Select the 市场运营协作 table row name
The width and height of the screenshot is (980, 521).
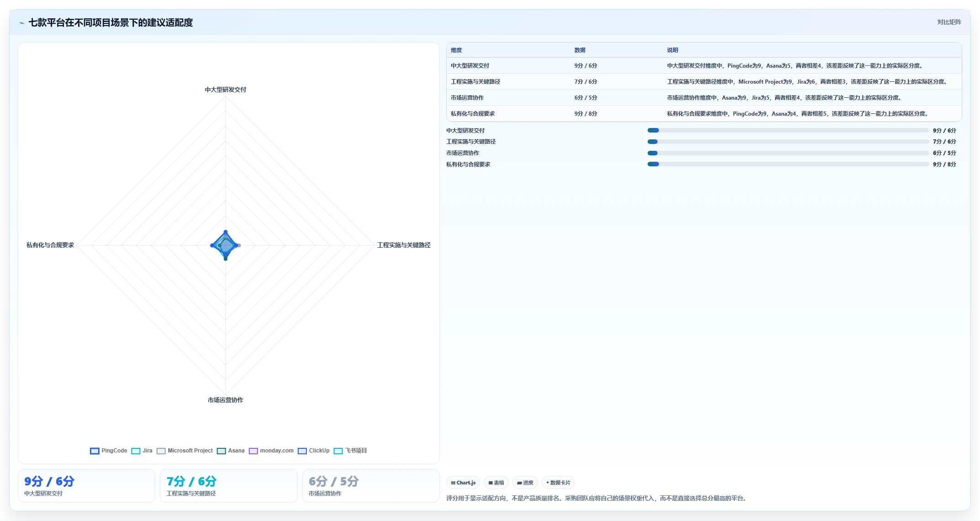coord(467,98)
